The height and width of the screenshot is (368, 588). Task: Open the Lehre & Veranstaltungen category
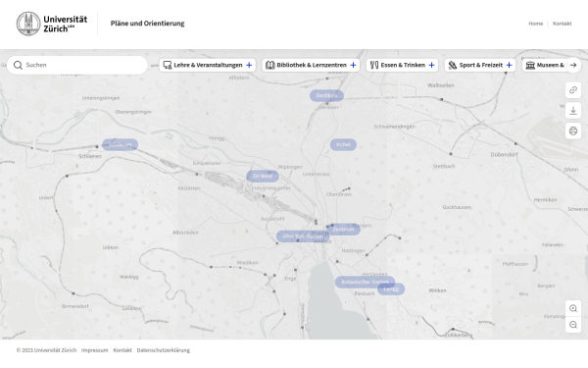pos(208,66)
